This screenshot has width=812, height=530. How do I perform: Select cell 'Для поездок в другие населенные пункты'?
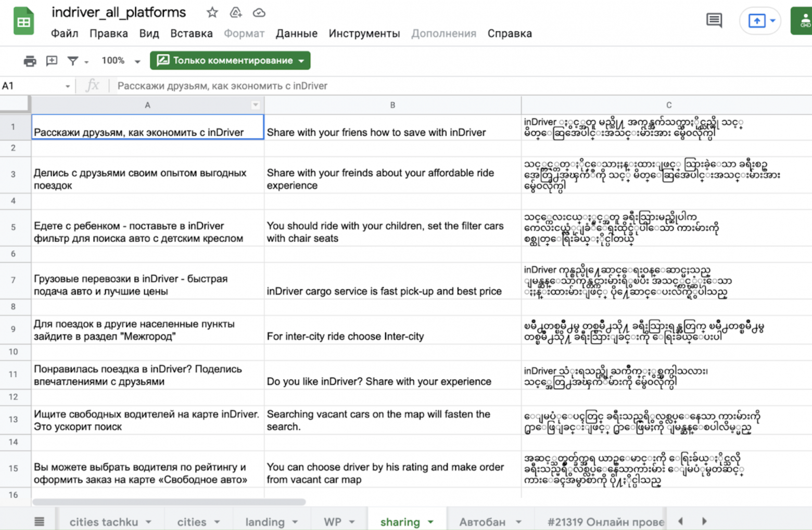[x=148, y=330]
